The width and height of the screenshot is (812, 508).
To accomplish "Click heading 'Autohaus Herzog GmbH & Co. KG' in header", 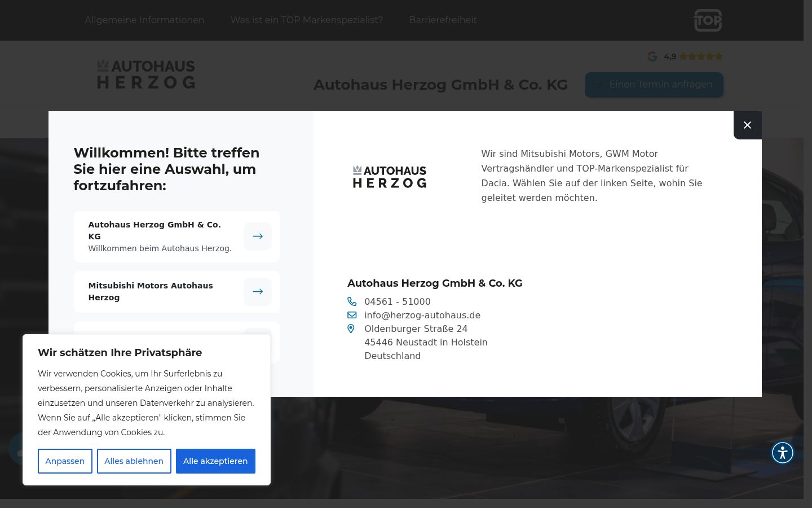I will tap(440, 85).
